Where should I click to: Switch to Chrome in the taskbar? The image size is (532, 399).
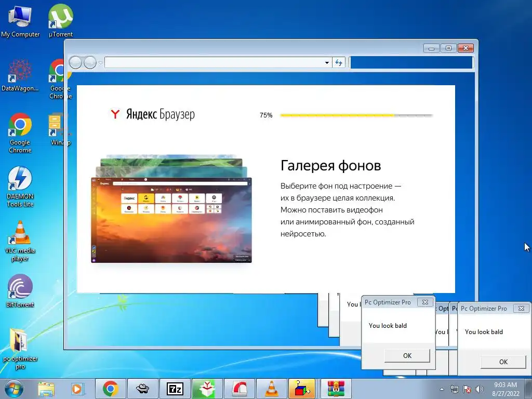pyautogui.click(x=111, y=389)
